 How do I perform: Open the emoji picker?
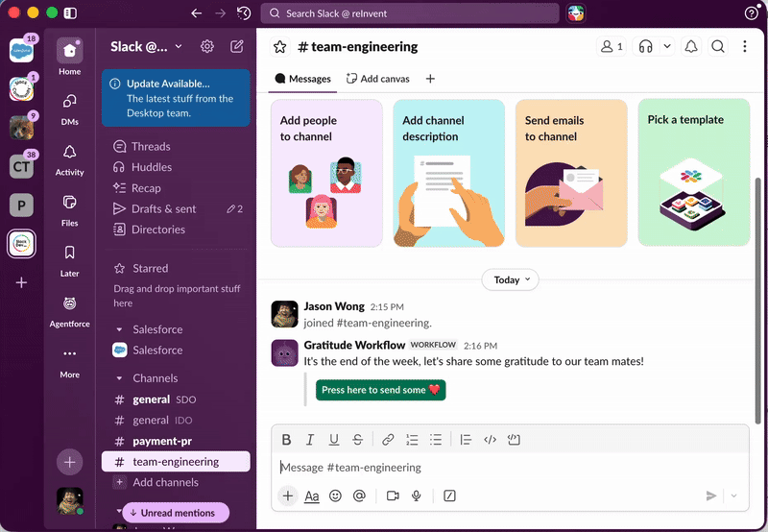click(336, 496)
